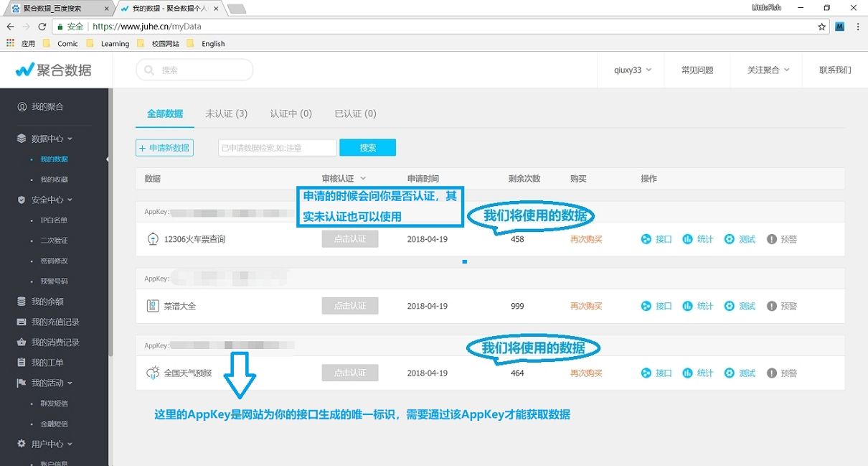Click 再次购买 for 全国天气预报
The height and width of the screenshot is (466, 868).
click(586, 373)
